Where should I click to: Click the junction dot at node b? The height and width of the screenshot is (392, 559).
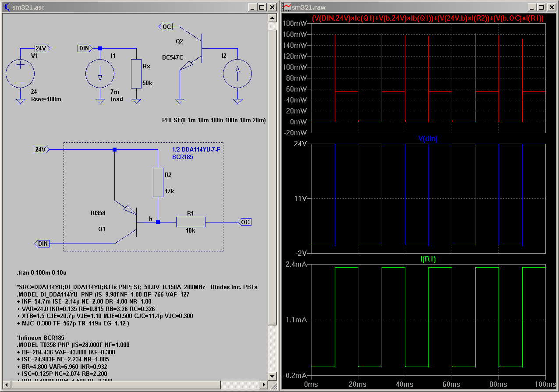click(158, 222)
